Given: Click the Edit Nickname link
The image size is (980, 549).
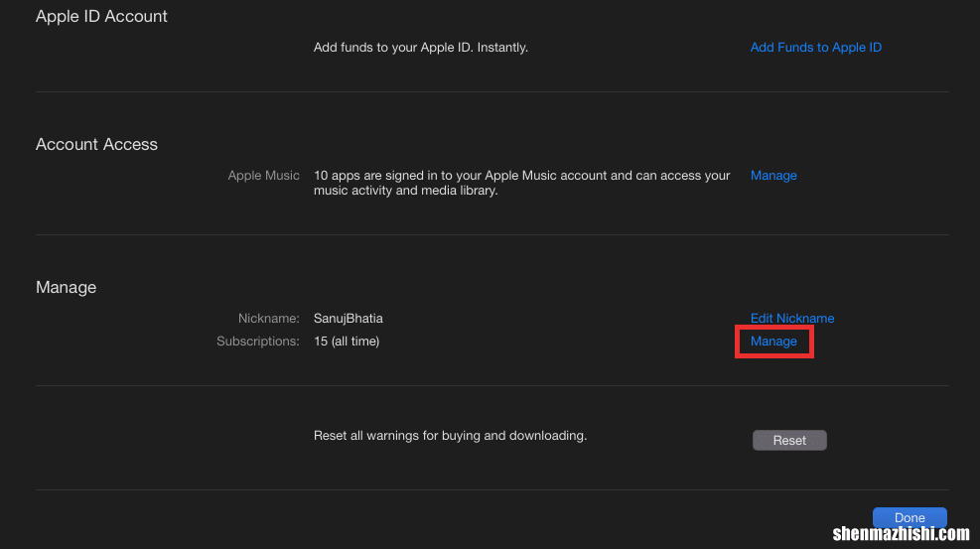Looking at the screenshot, I should (792, 319).
